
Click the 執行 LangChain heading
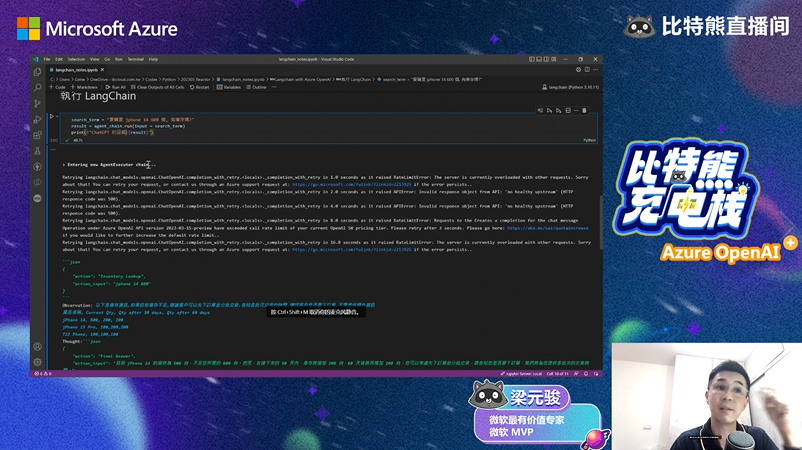click(98, 96)
